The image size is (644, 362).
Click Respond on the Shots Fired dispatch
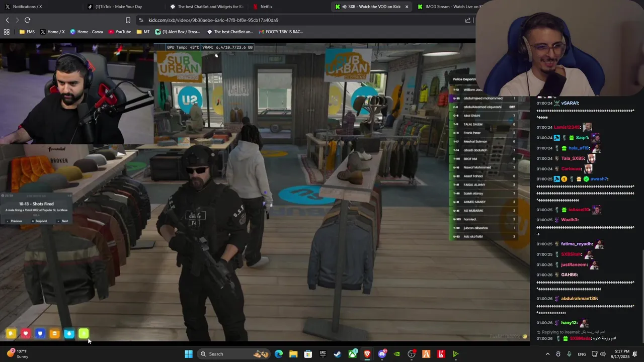[x=39, y=221]
